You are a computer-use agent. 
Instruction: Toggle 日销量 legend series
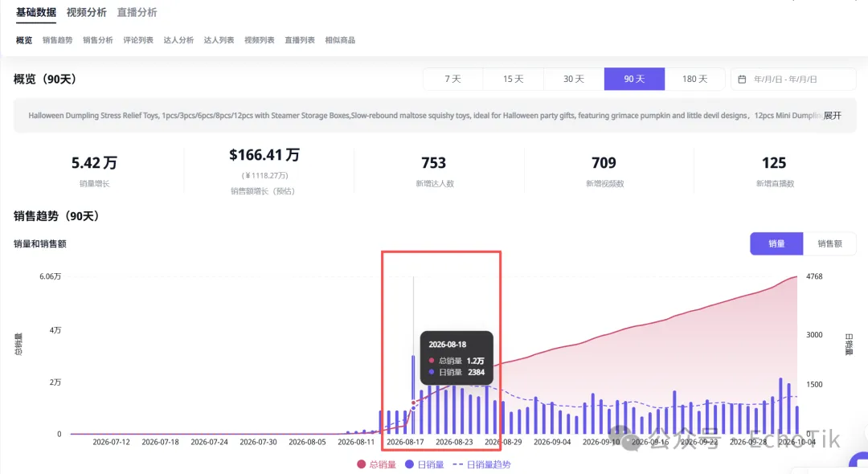pos(424,464)
